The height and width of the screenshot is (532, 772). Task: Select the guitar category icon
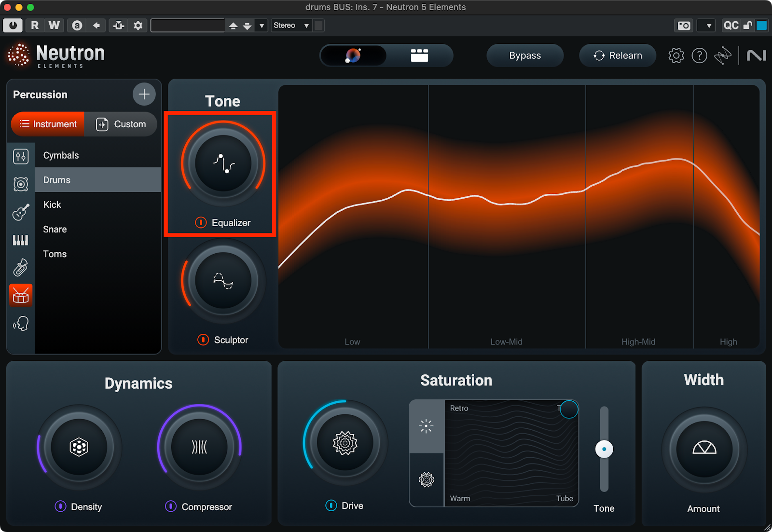click(21, 212)
